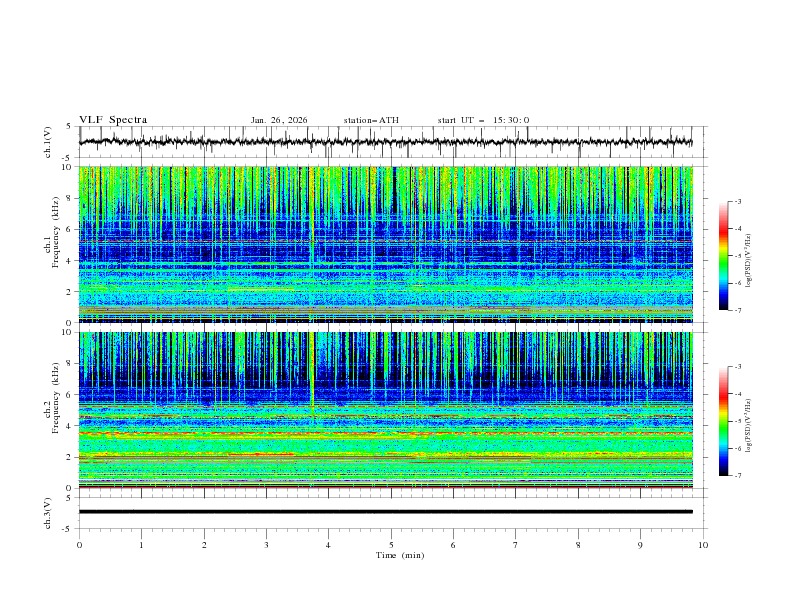The width and height of the screenshot is (792, 612).
Task: Click the 'ch.1(V)' waveform axis label
Action: click(48, 142)
